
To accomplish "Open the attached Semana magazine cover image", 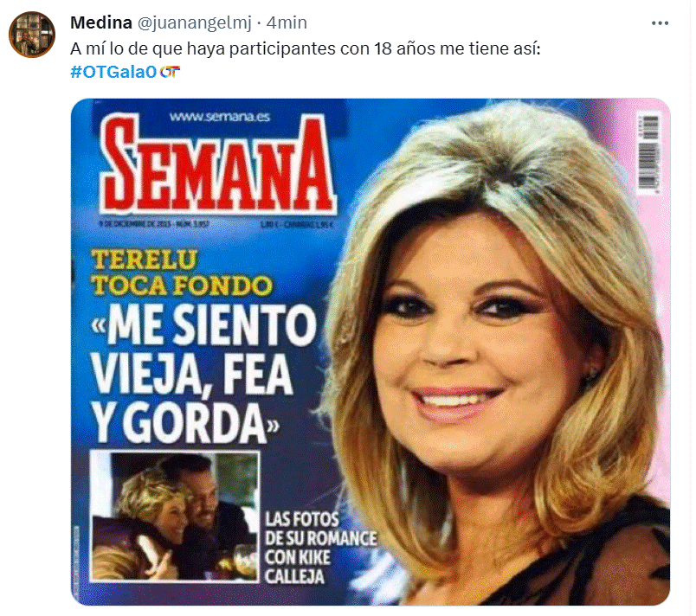I will [371, 352].
